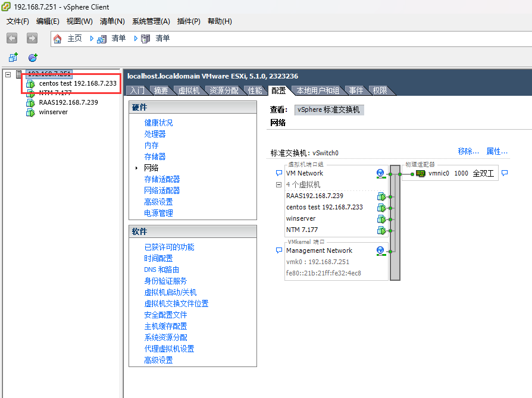
Task: Click the Back navigation arrow
Action: pyautogui.click(x=12, y=38)
